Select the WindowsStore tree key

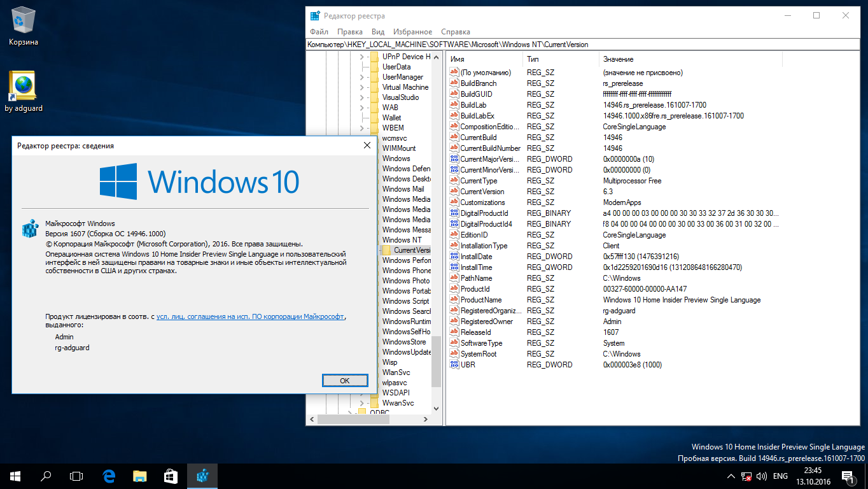point(404,342)
